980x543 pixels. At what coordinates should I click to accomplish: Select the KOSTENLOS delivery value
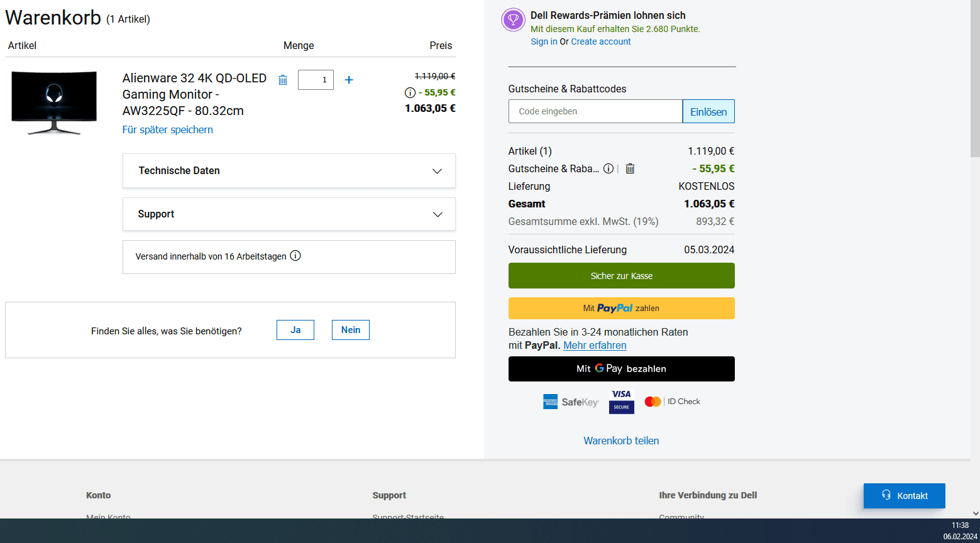707,186
